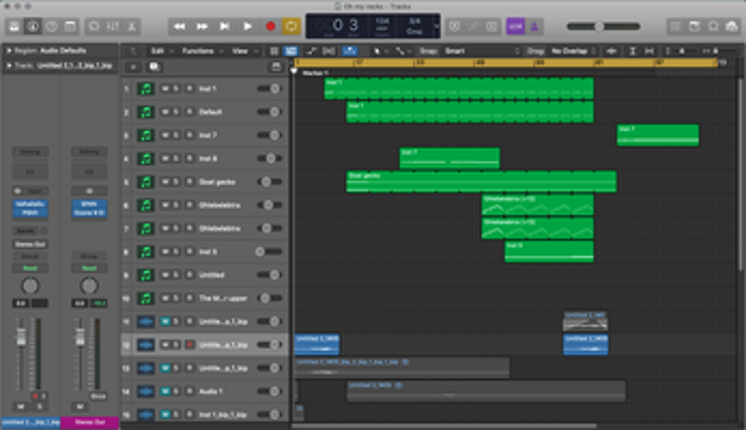This screenshot has width=746, height=430.
Task: Click the Audio 1 track waveform icon
Action: coord(146,391)
